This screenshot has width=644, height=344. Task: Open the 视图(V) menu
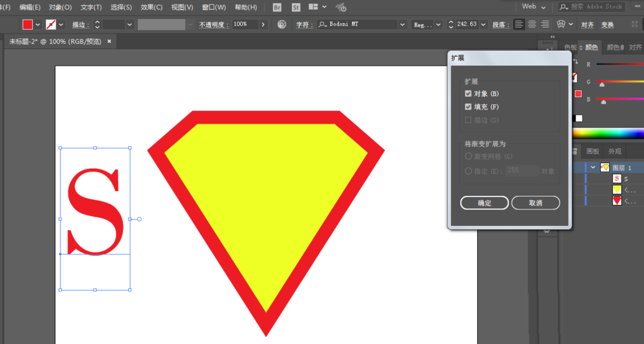pyautogui.click(x=182, y=7)
